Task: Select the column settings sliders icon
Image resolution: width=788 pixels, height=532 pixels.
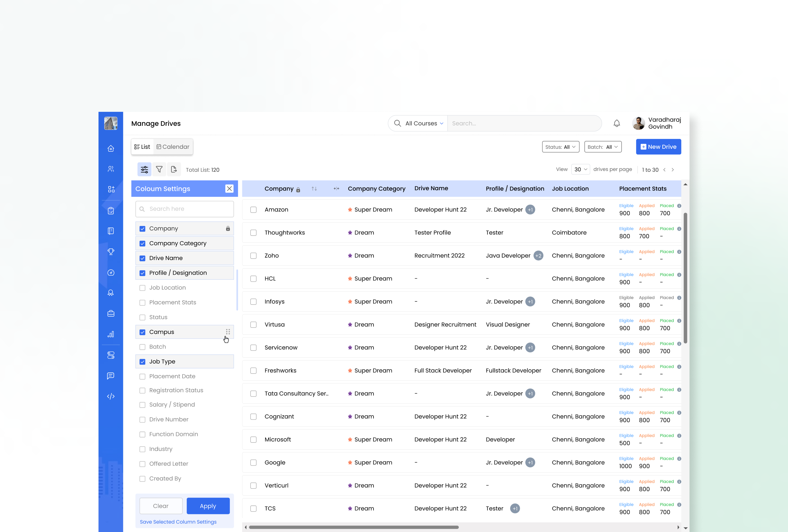Action: (x=144, y=169)
